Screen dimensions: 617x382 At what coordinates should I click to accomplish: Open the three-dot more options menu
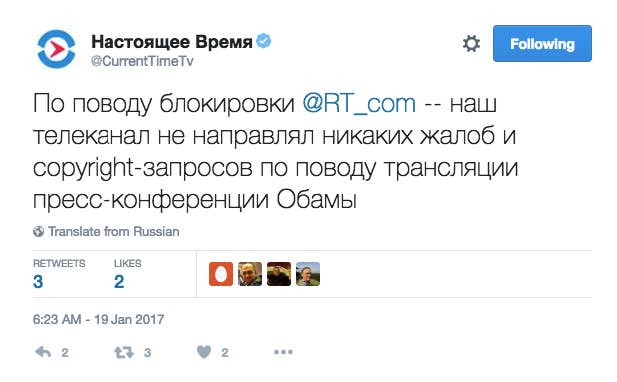point(283,352)
